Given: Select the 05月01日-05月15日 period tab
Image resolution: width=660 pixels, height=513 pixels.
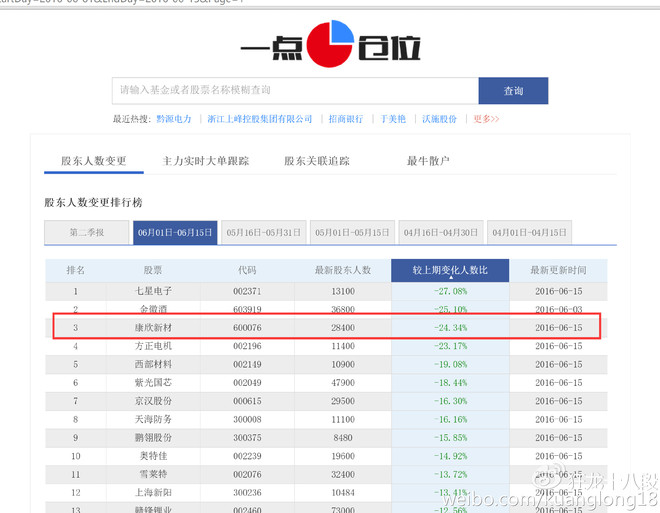Looking at the screenshot, I should tap(352, 232).
